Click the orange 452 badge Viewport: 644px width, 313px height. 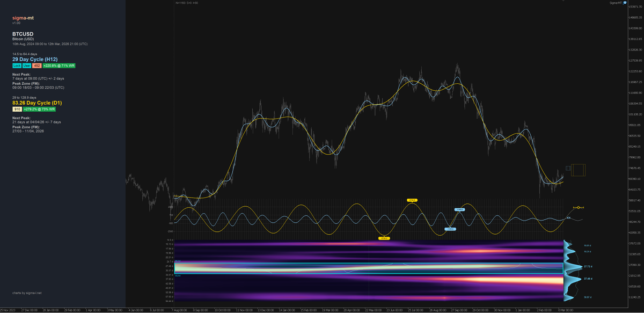tap(36, 65)
